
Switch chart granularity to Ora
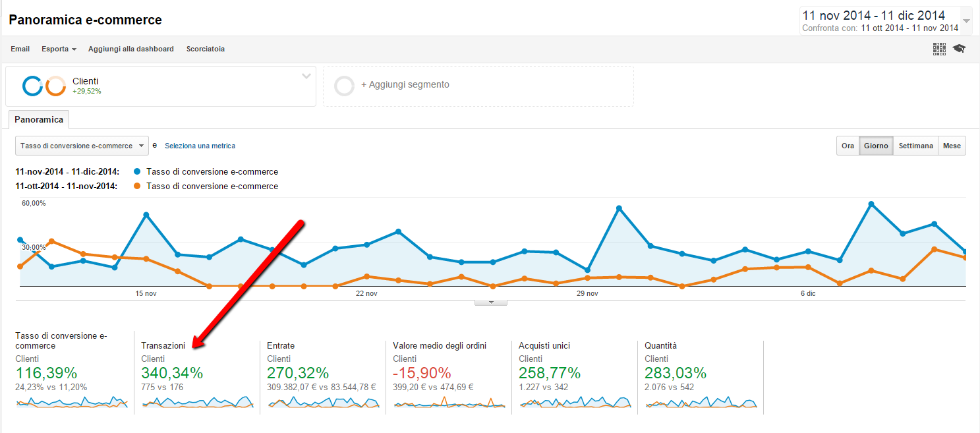point(848,146)
